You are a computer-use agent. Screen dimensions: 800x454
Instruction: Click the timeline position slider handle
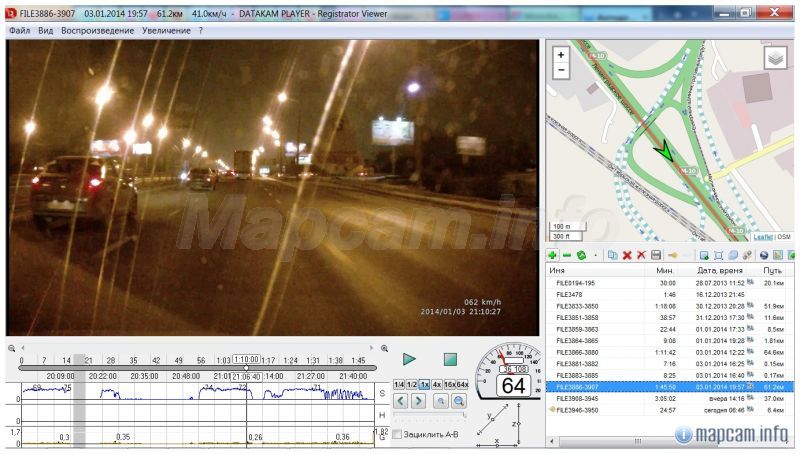point(246,368)
